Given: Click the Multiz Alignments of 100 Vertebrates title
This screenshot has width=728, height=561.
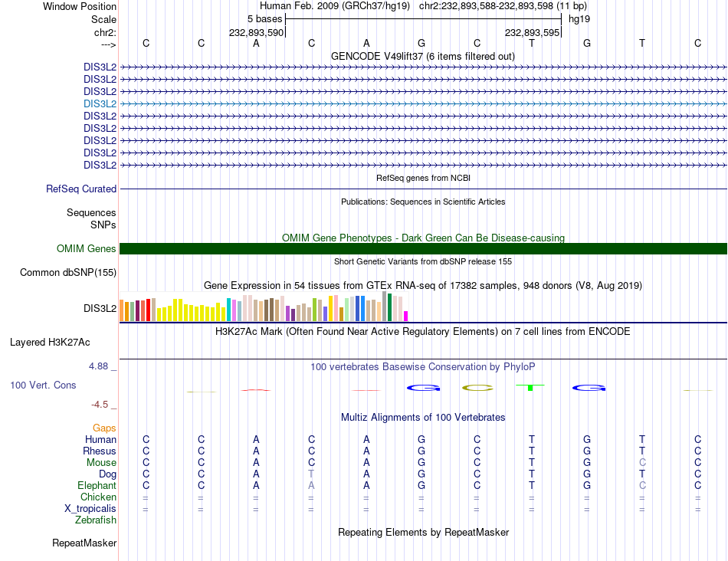Looking at the screenshot, I should point(423,418).
